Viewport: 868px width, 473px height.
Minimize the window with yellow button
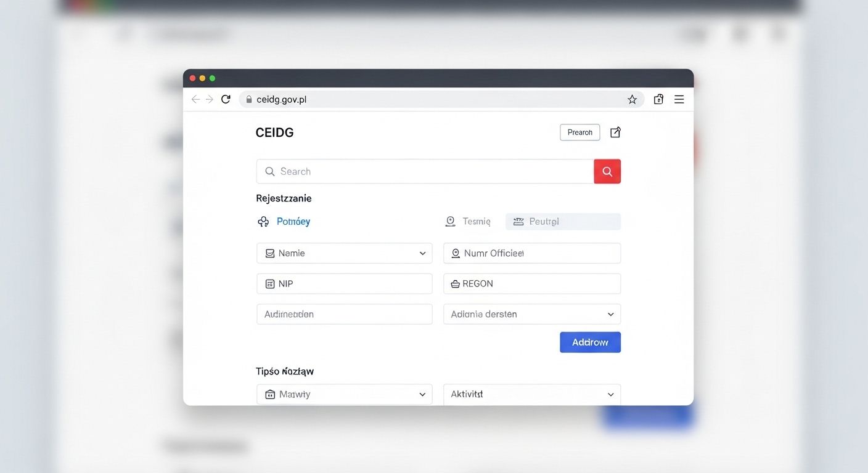tap(202, 78)
